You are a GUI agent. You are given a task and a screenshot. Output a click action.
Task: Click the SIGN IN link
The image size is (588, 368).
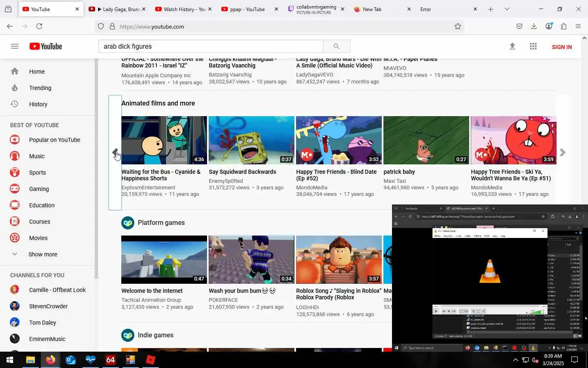coord(561,47)
